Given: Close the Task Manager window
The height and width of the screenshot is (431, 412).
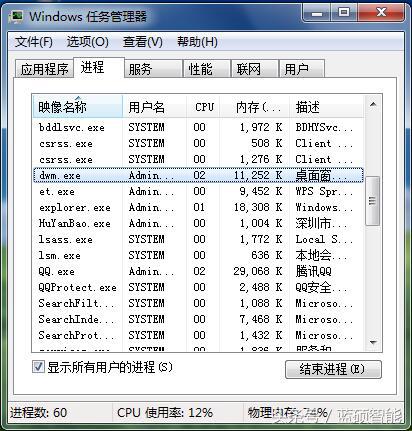Looking at the screenshot, I should click(x=381, y=13).
